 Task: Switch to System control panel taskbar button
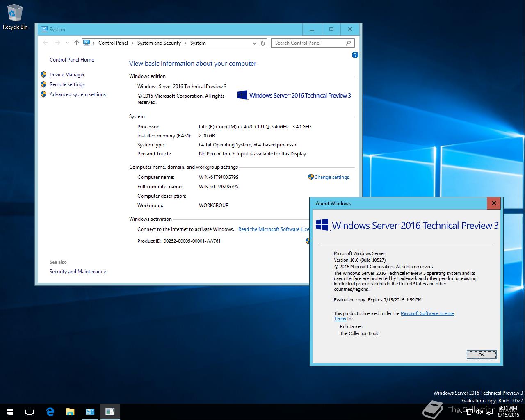(x=90, y=412)
